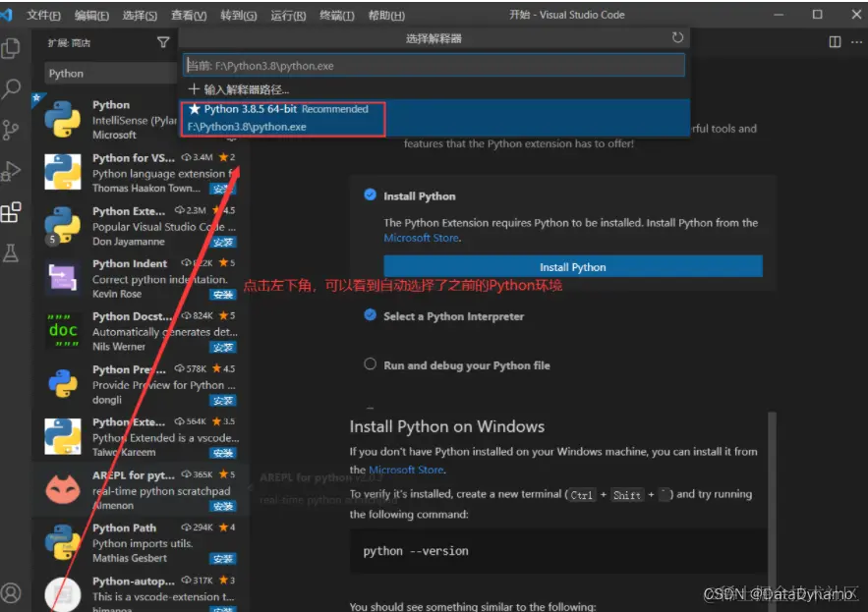Install the Python Docstring extension

coord(222,348)
